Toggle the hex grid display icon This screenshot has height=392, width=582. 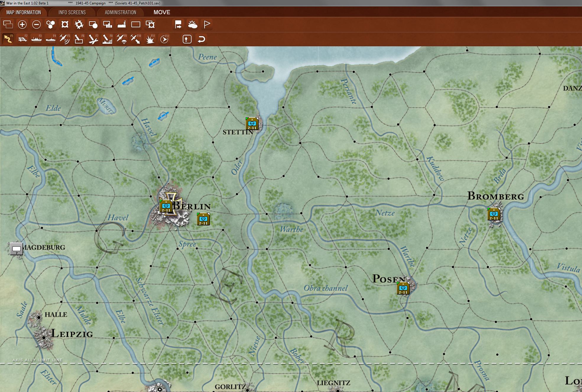click(51, 24)
